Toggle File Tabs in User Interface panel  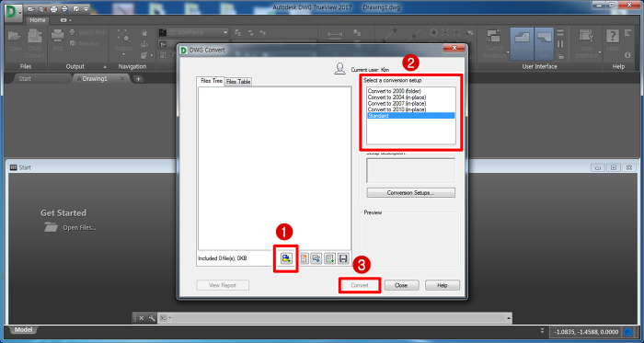(522, 44)
